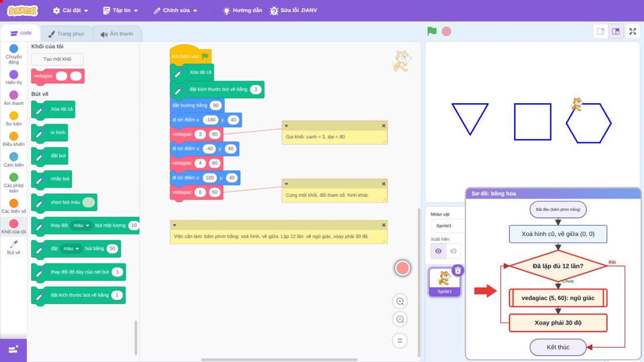The image size is (644, 362).
Task: Select the Sprite1 thumbnail
Action: click(x=444, y=282)
